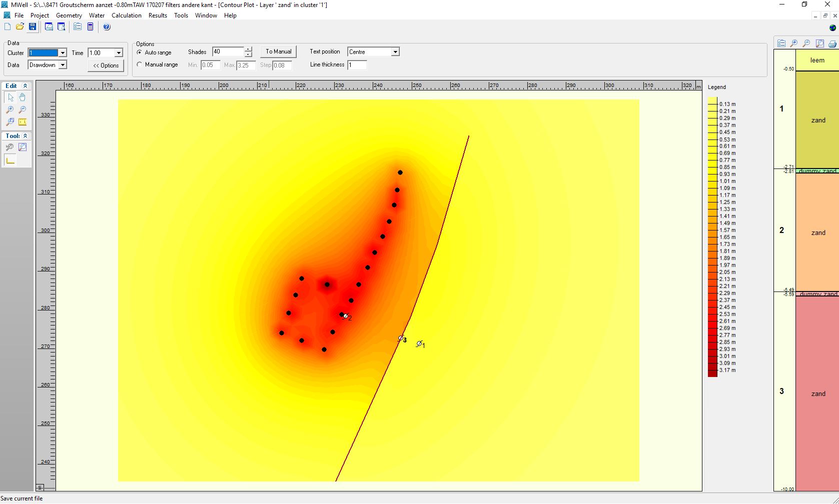Image resolution: width=839 pixels, height=504 pixels.
Task: Open the Calculation menu
Action: [x=126, y=15]
